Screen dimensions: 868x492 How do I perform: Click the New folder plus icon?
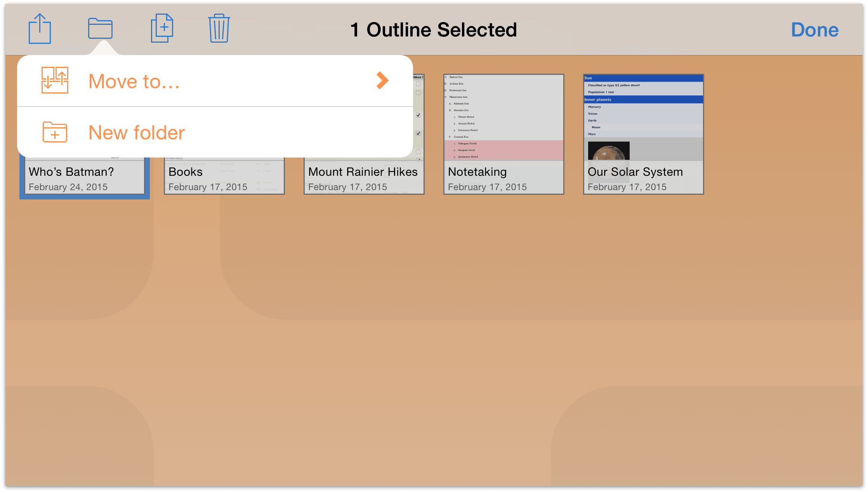(55, 132)
